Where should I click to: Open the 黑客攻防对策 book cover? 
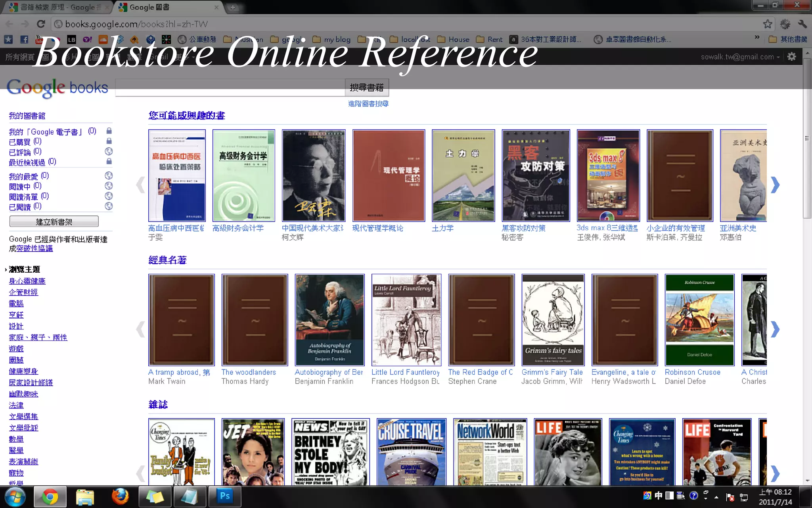point(536,175)
